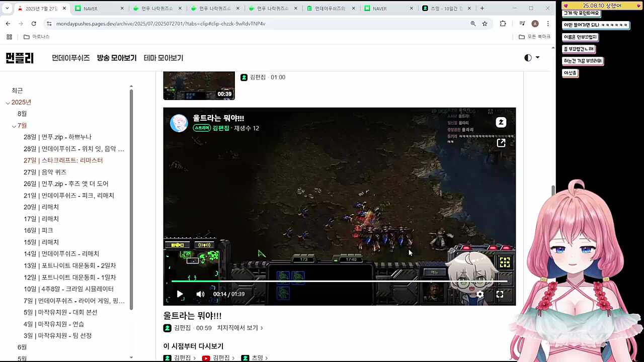Open 15일 | 리매치
644x362 pixels.
pos(41,242)
